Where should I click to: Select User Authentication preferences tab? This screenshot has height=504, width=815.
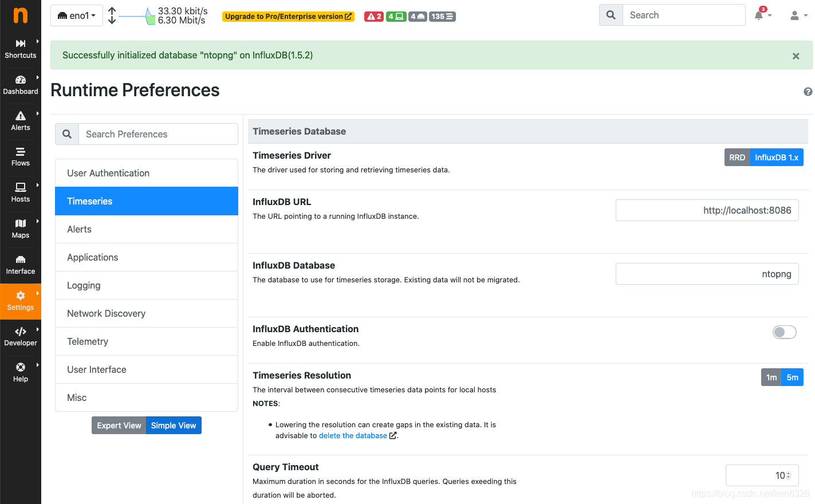click(x=147, y=173)
